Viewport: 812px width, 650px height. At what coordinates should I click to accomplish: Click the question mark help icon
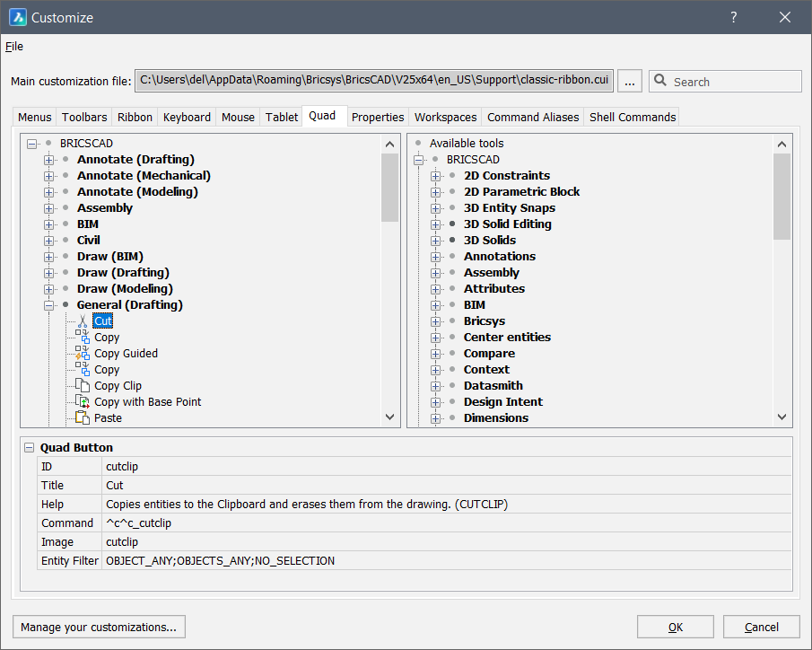[733, 17]
